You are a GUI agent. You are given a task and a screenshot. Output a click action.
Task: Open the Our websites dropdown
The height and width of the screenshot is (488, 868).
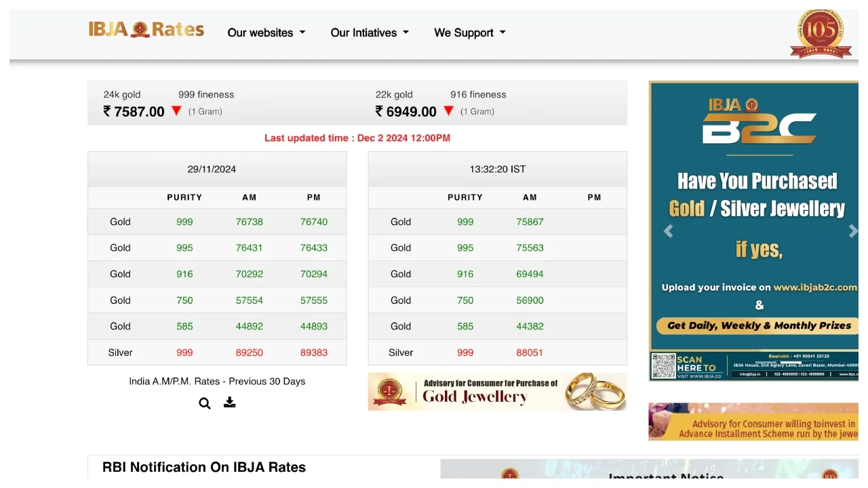pyautogui.click(x=267, y=33)
